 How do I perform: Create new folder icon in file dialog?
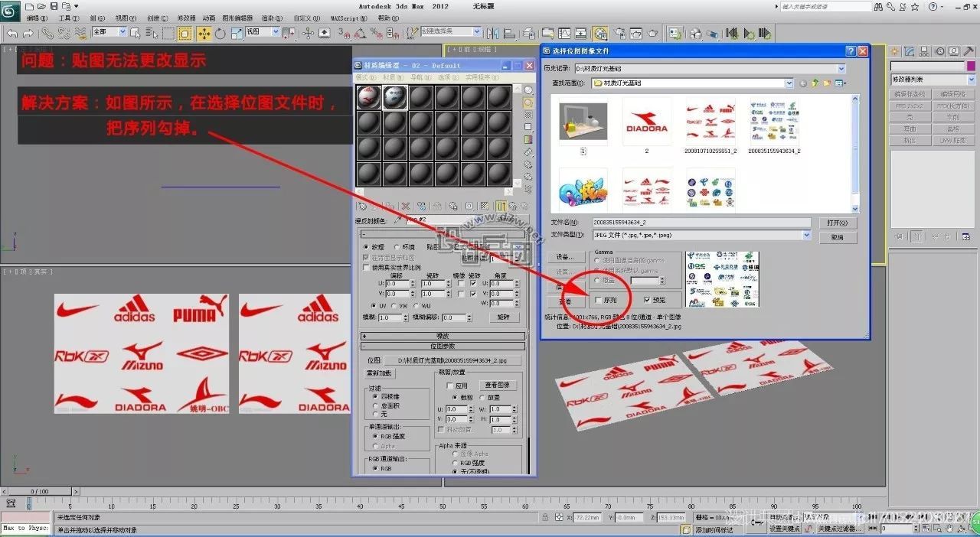(x=828, y=83)
